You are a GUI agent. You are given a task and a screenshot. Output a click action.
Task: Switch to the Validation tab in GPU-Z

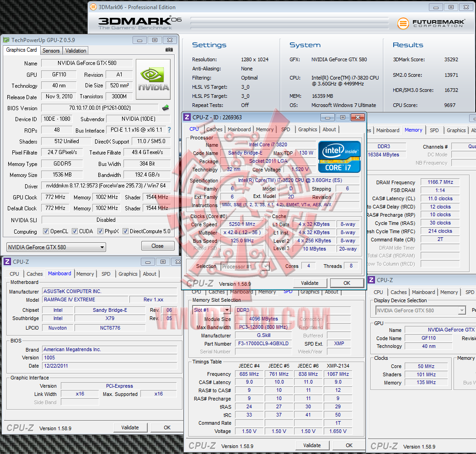75,51
